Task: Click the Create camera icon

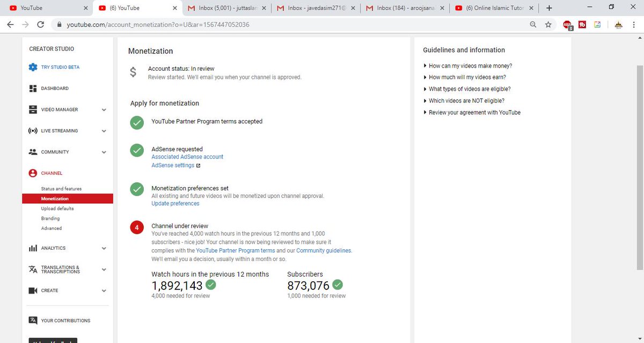Action: point(33,290)
